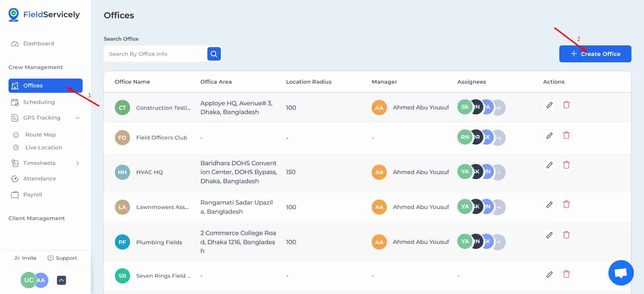Expand the Timesheets submenu arrow

(x=78, y=163)
